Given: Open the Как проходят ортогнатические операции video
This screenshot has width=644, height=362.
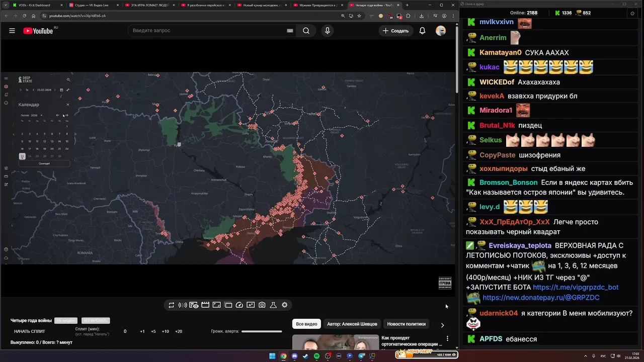Looking at the screenshot, I should [x=411, y=341].
